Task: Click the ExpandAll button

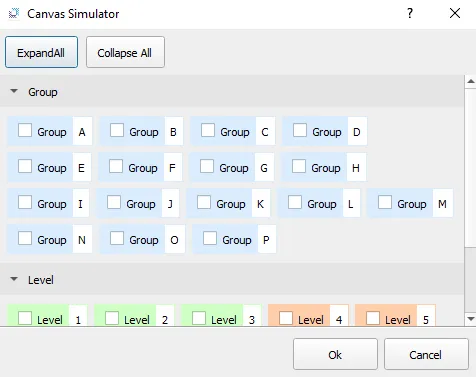Action: tap(41, 52)
